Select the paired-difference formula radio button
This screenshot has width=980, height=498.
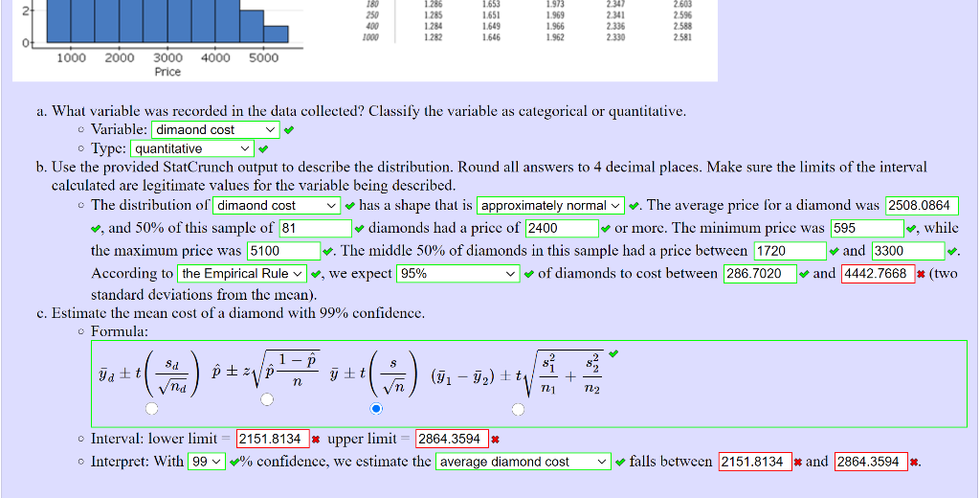click(151, 409)
